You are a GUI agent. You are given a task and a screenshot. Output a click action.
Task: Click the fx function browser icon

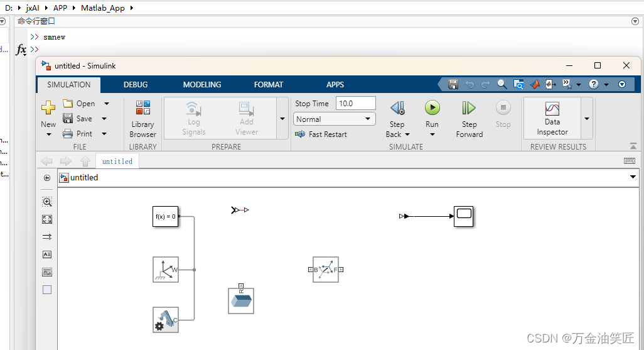tap(21, 50)
